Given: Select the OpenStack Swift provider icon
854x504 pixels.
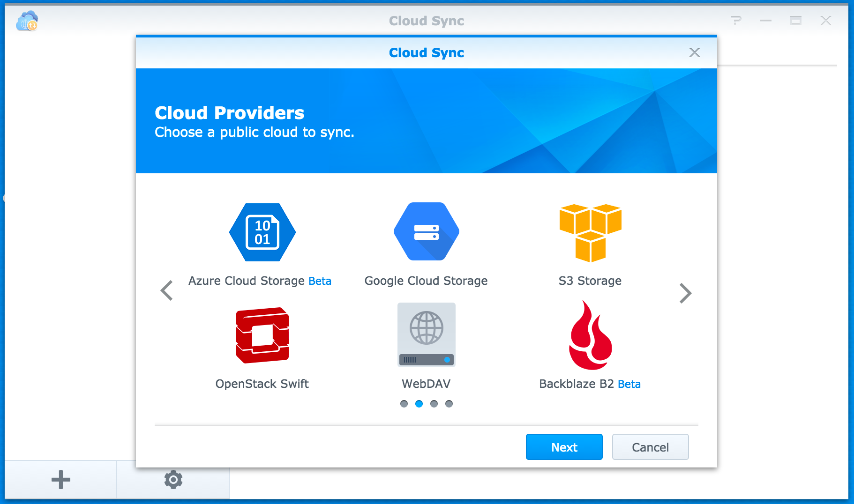Looking at the screenshot, I should coord(262,335).
